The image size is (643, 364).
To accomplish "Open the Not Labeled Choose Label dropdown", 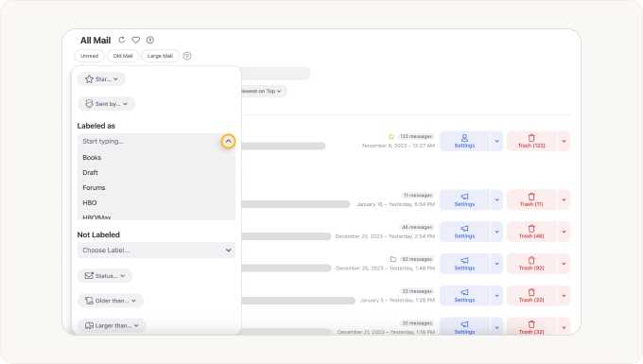I will coord(156,250).
